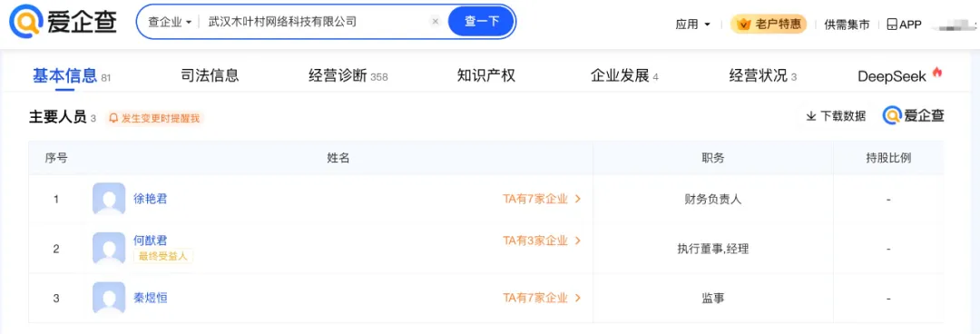The image size is (980, 334).
Task: Click 徐艳君's avatar thumbnail
Action: point(109,200)
